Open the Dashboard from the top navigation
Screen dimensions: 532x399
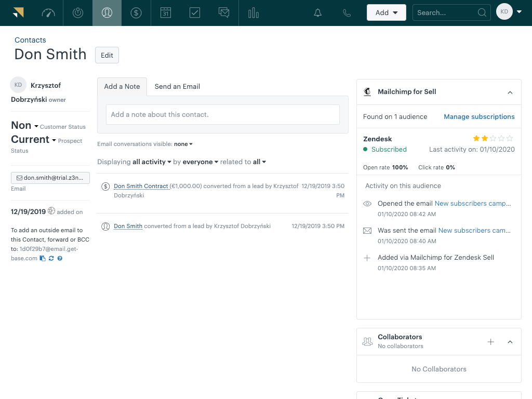[48, 11]
